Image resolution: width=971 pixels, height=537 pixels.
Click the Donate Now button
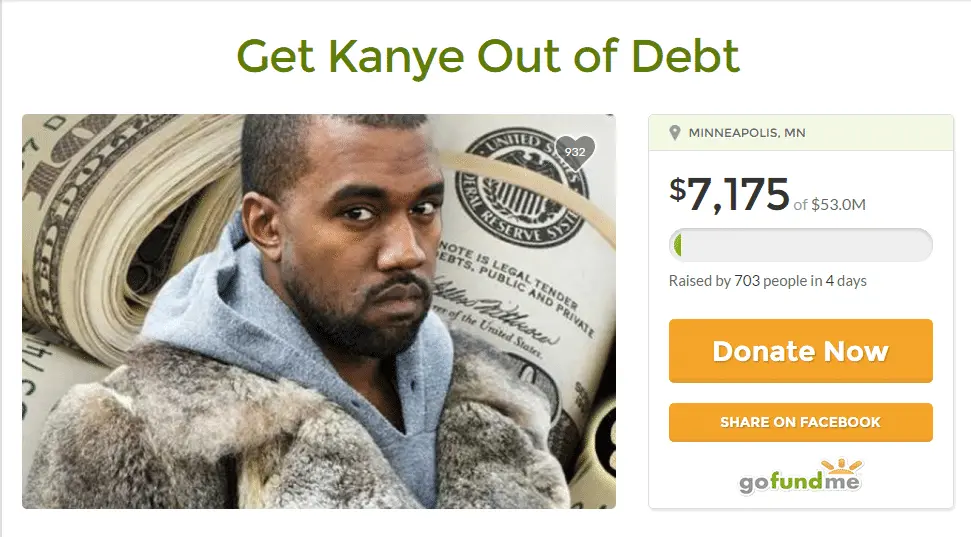click(800, 351)
